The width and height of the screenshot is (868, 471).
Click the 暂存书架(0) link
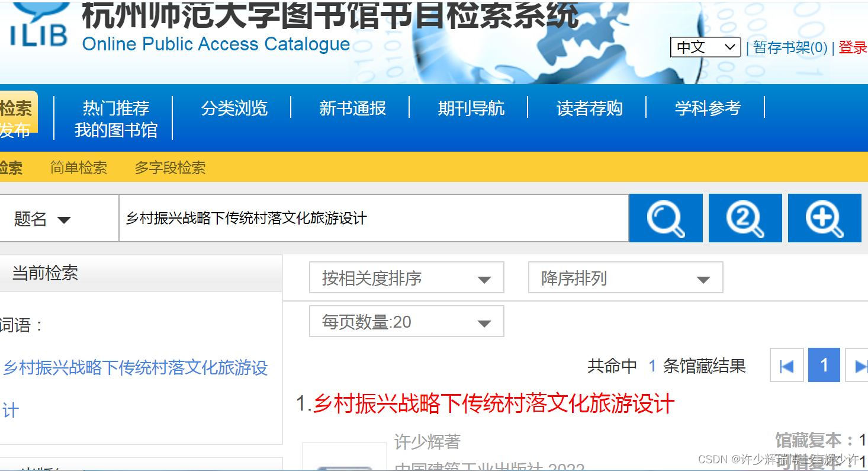790,47
